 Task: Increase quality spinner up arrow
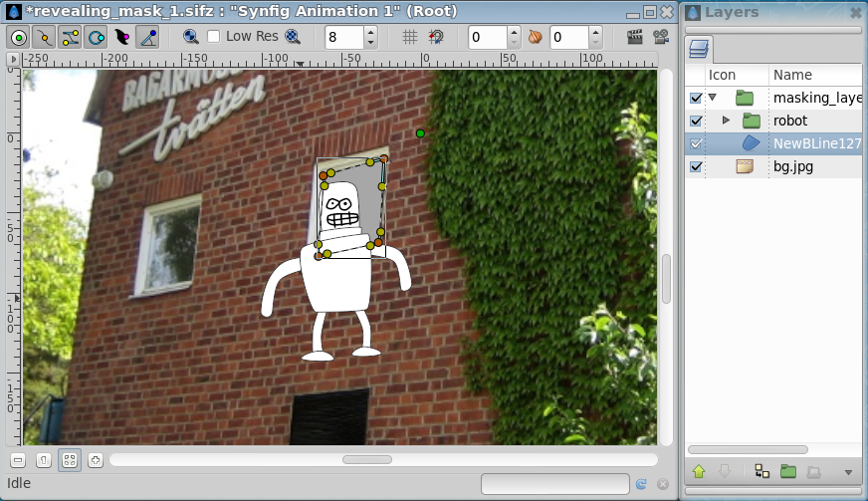pyautogui.click(x=371, y=32)
